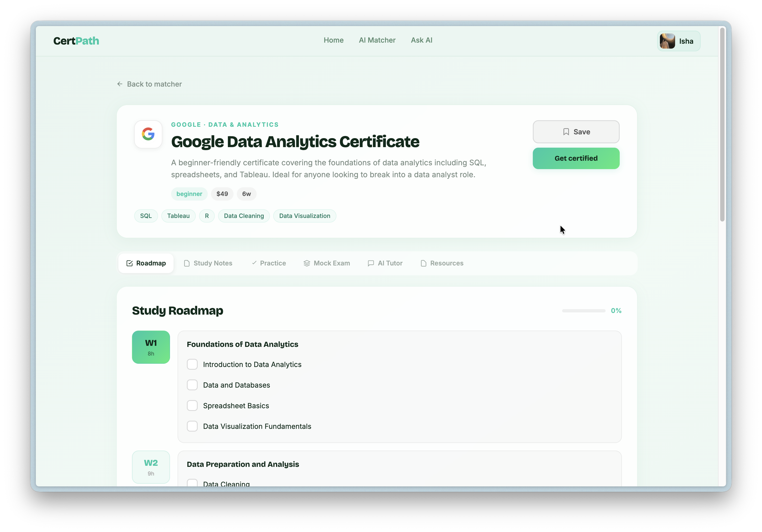Image resolution: width=762 pixels, height=532 pixels.
Task: Click the 6w duration badge
Action: pos(247,194)
